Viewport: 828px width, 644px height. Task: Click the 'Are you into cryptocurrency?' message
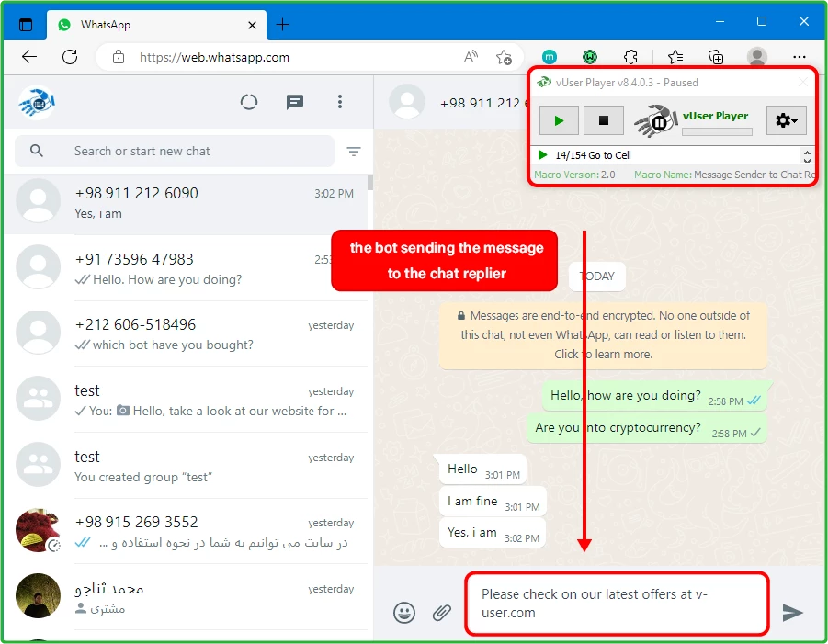647,428
